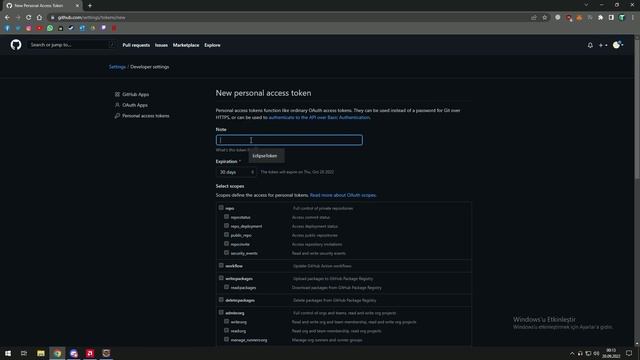This screenshot has height=360, width=640.
Task: Select GitHub Apps in the sidebar
Action: (132, 94)
